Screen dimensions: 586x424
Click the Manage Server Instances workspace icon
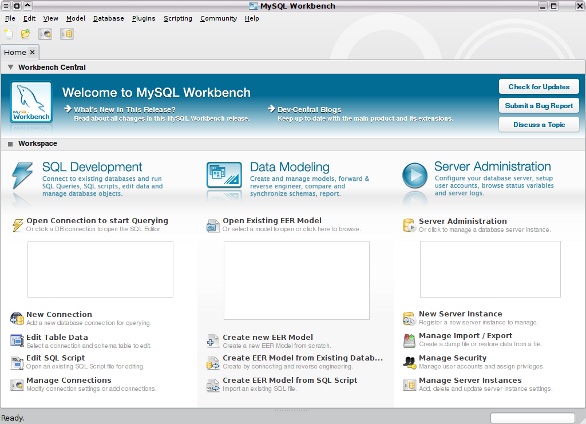[409, 385]
